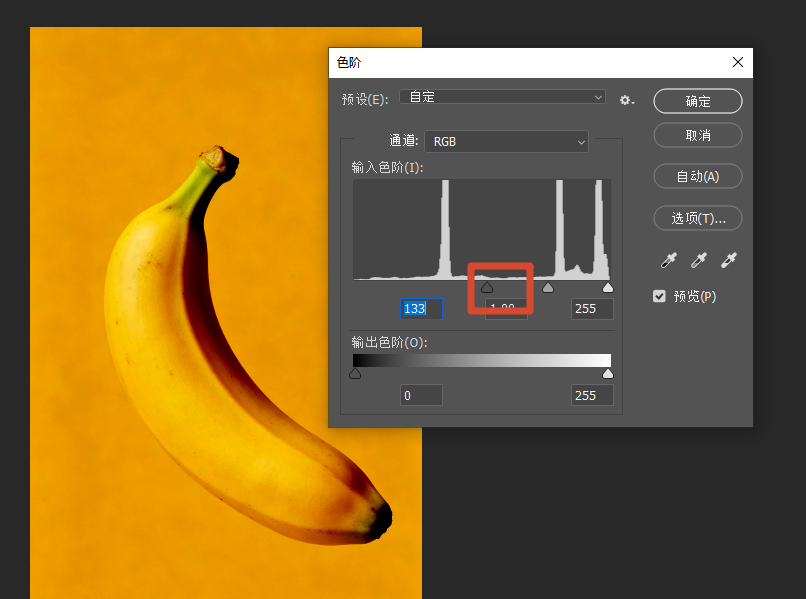Click the input shadow slider handle

pos(487,287)
